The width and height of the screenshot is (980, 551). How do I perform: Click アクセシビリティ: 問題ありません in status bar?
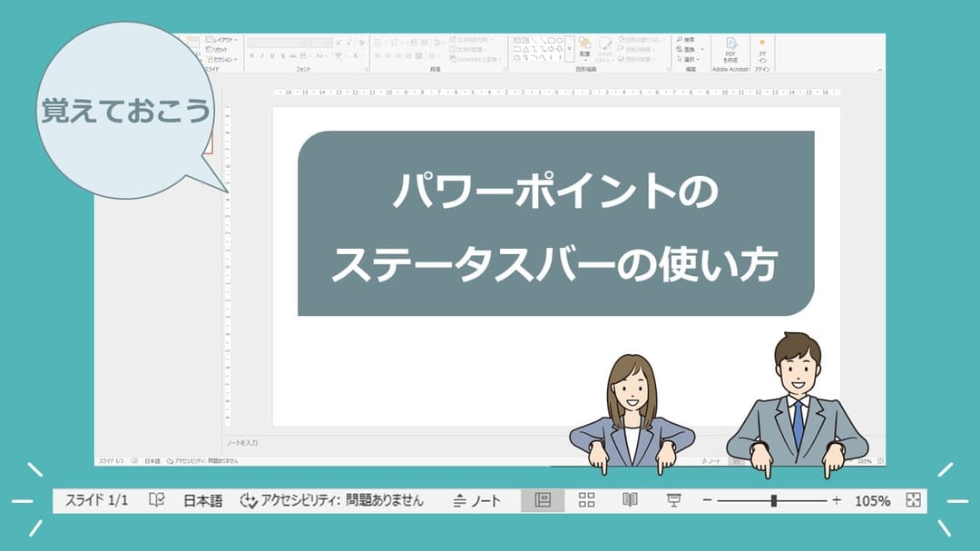coord(336,498)
